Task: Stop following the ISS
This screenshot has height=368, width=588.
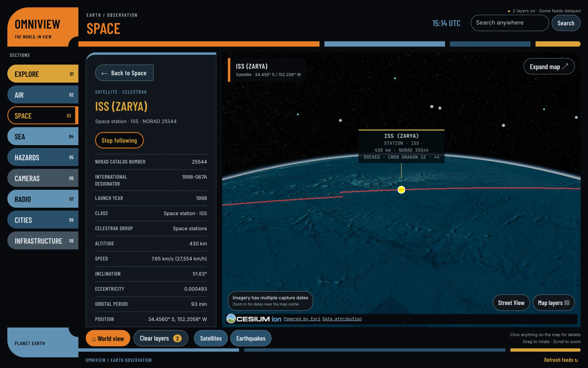Action: click(x=119, y=140)
